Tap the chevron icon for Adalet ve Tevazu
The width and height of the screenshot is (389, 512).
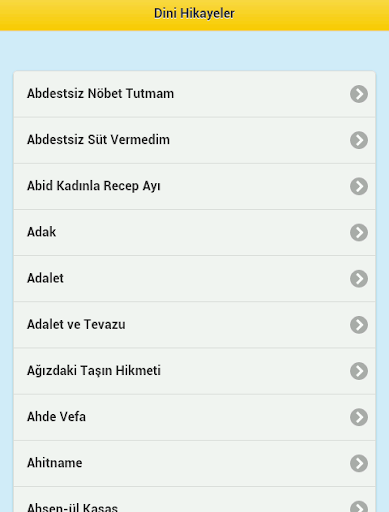tap(359, 325)
